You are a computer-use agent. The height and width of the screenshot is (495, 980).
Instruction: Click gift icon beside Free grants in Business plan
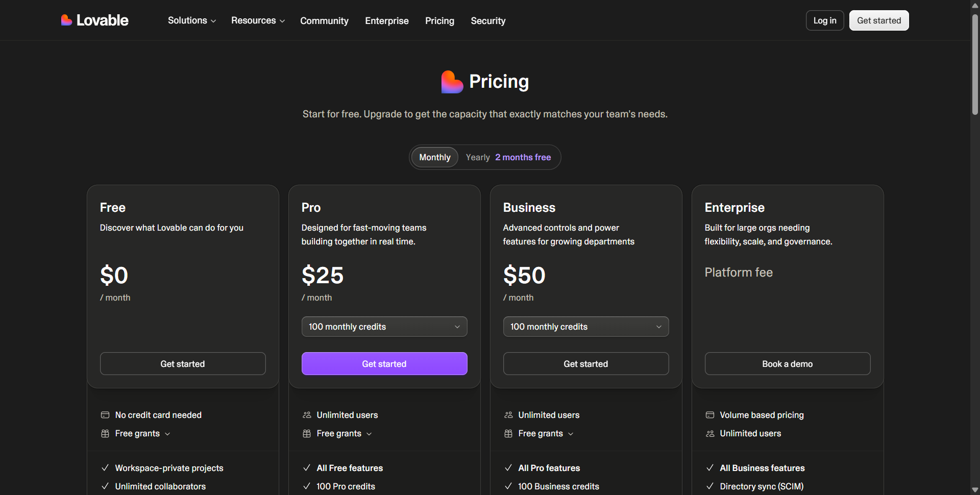tap(508, 433)
